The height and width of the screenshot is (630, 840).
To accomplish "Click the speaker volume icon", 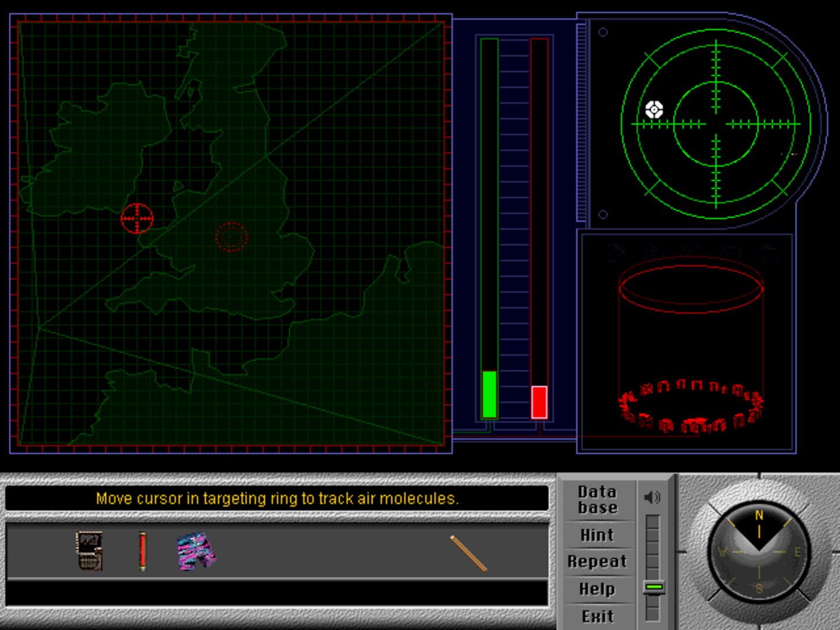I will (653, 497).
